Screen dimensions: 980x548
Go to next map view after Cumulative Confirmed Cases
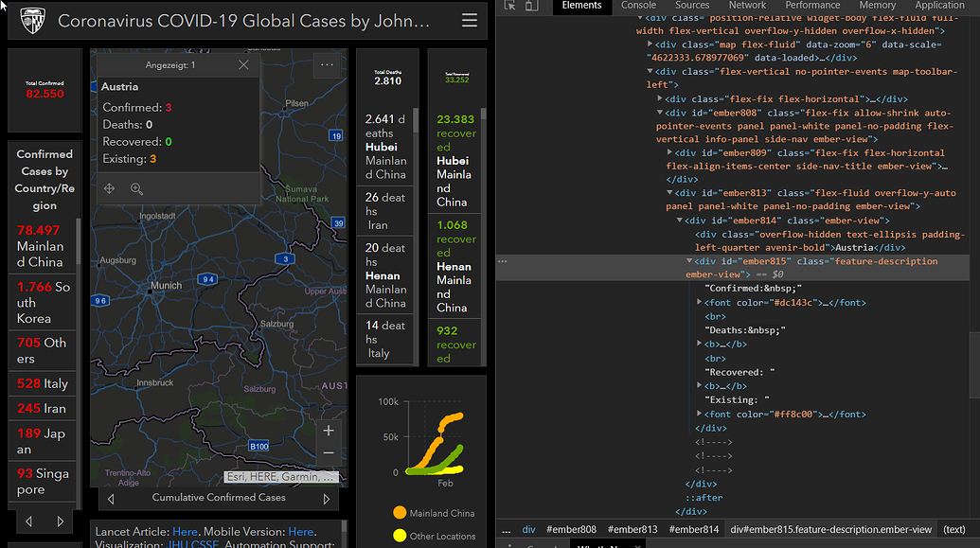point(327,499)
